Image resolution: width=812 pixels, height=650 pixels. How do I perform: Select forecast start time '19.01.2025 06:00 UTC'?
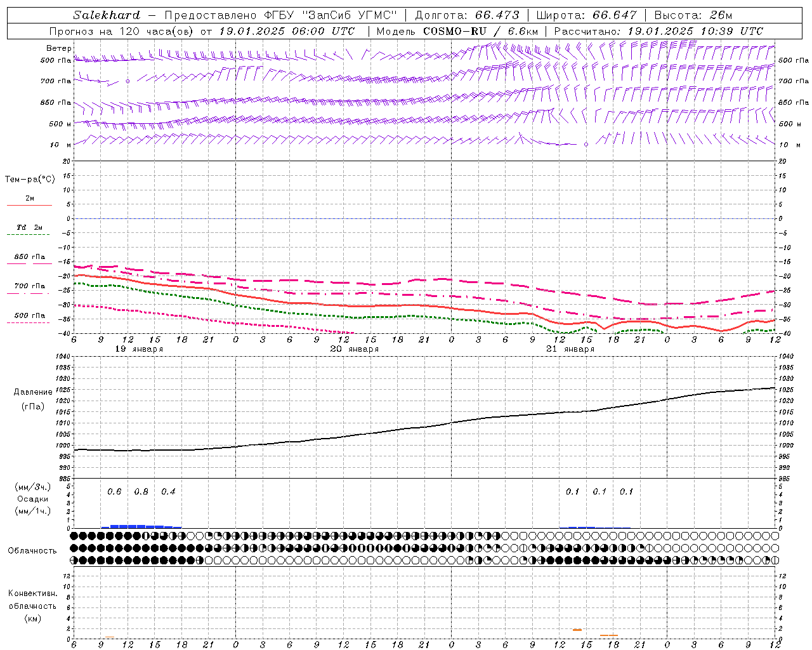(287, 31)
